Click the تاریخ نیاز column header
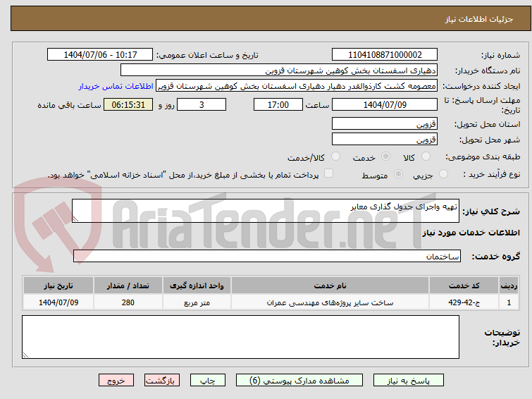 58,286
